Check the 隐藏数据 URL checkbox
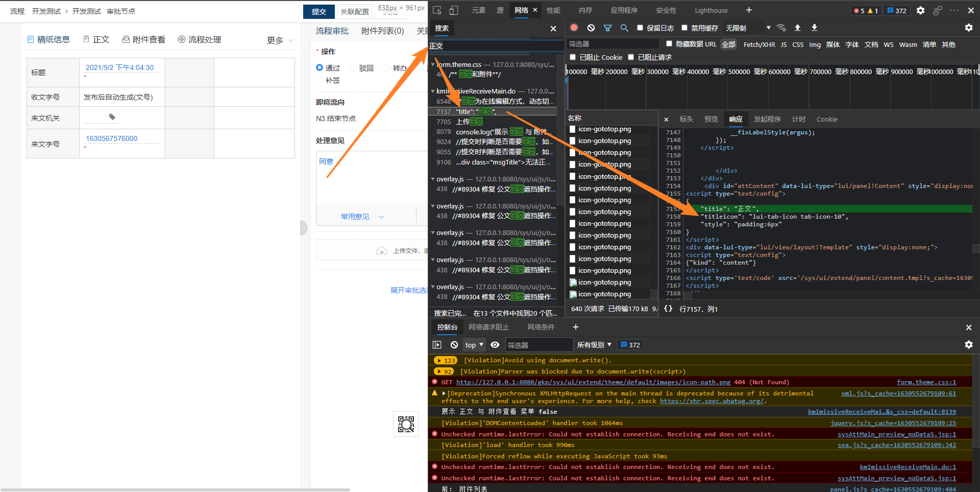 [x=669, y=44]
